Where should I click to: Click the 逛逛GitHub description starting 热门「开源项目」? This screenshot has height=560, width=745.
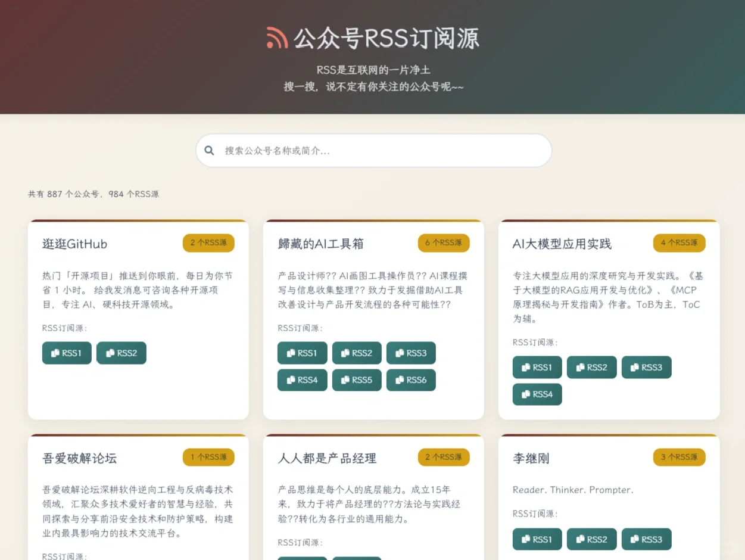pyautogui.click(x=138, y=290)
